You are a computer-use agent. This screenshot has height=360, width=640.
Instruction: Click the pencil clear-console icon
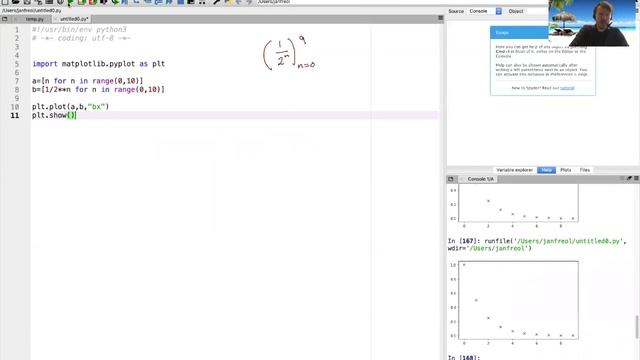pyautogui.click(x=629, y=178)
